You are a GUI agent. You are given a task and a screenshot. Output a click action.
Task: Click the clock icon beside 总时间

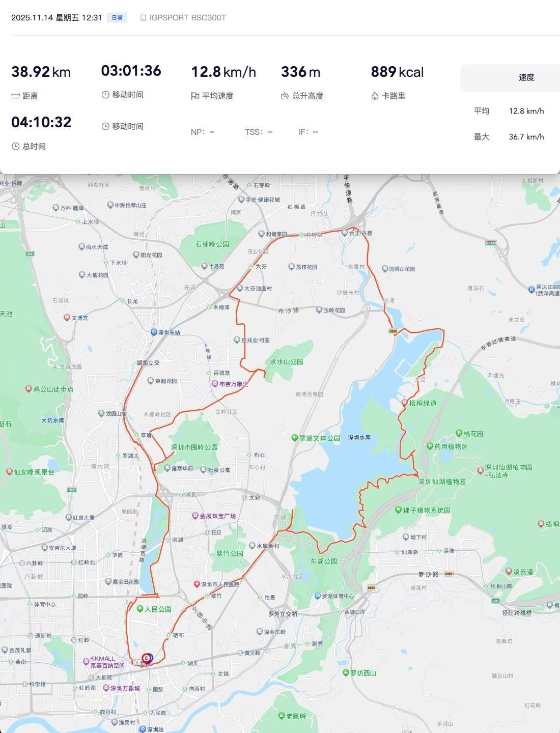15,147
